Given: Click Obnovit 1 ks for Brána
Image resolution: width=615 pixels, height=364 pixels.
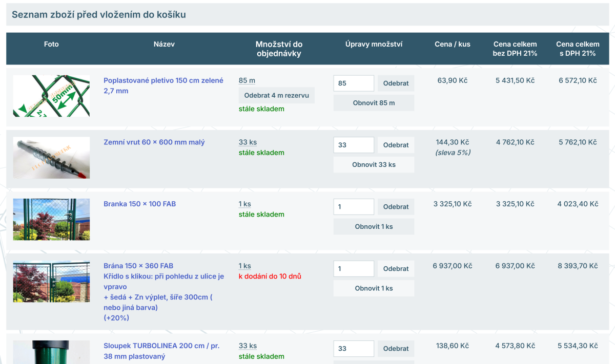Looking at the screenshot, I should [374, 288].
